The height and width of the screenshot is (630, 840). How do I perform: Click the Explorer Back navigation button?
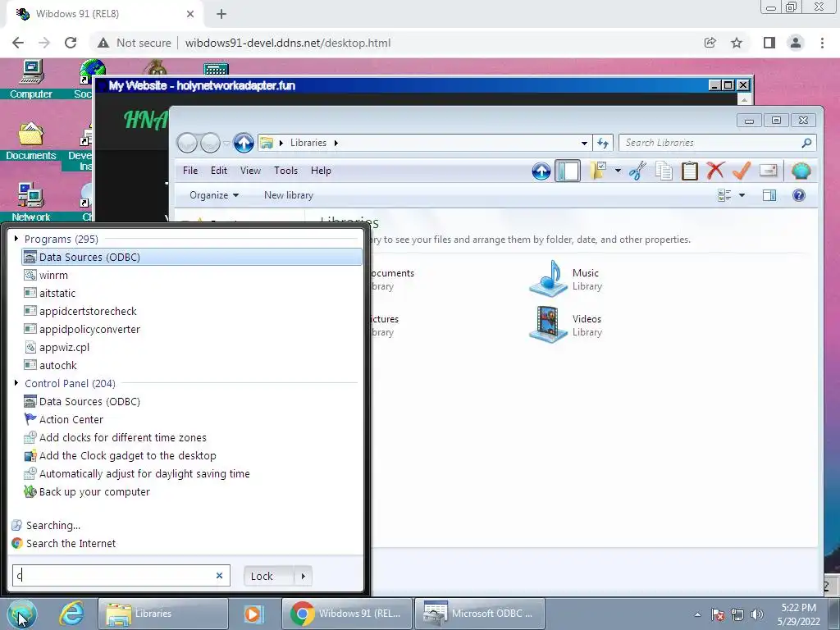(x=188, y=143)
